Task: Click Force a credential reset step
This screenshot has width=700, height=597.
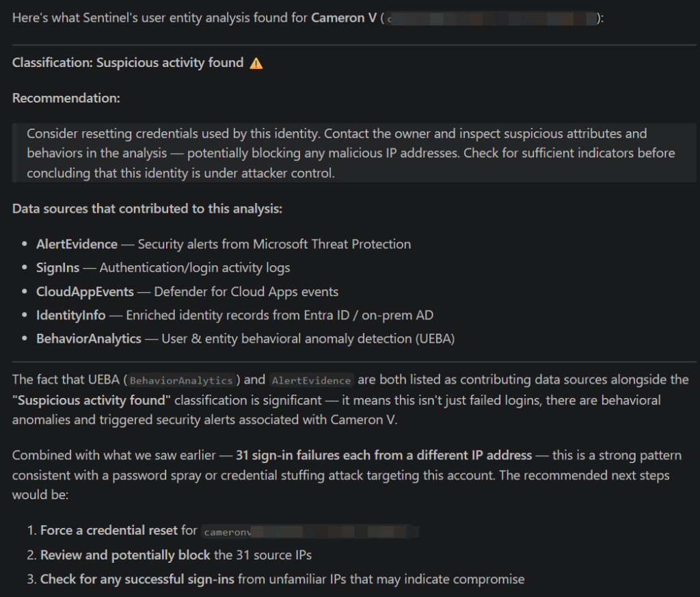Action: (119, 530)
